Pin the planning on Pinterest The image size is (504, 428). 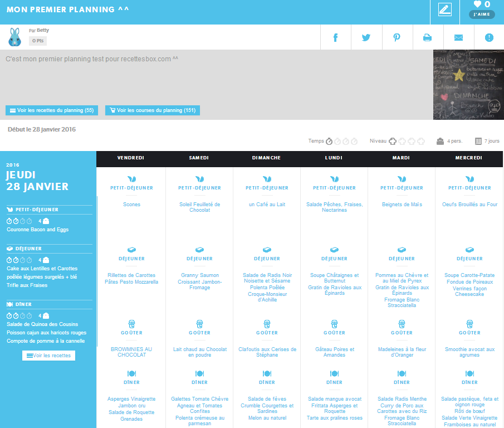(397, 37)
